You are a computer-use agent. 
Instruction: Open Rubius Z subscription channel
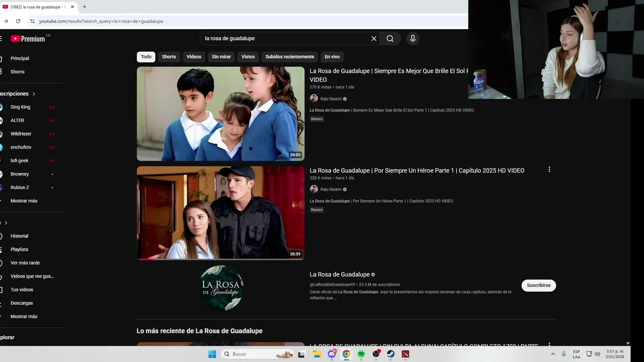pyautogui.click(x=20, y=188)
